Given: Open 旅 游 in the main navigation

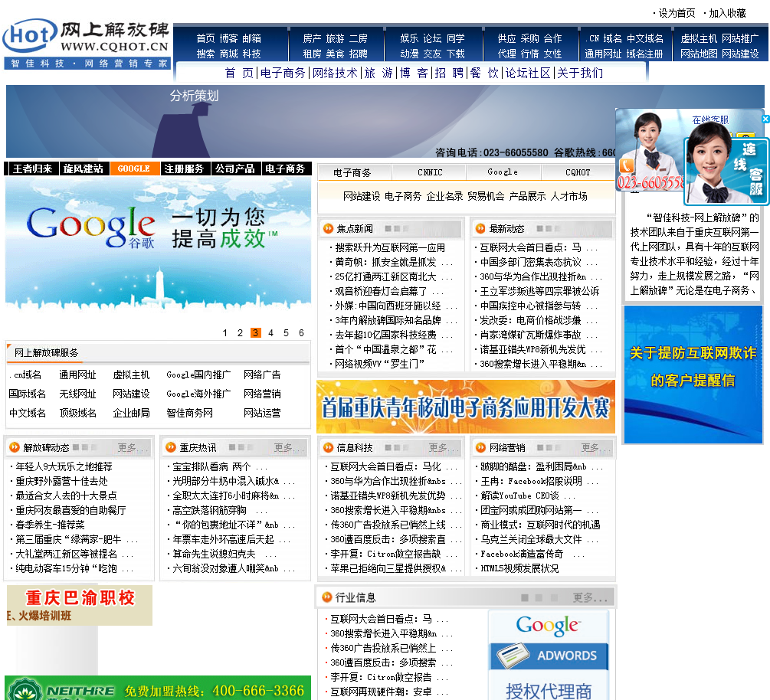Looking at the screenshot, I should point(378,74).
